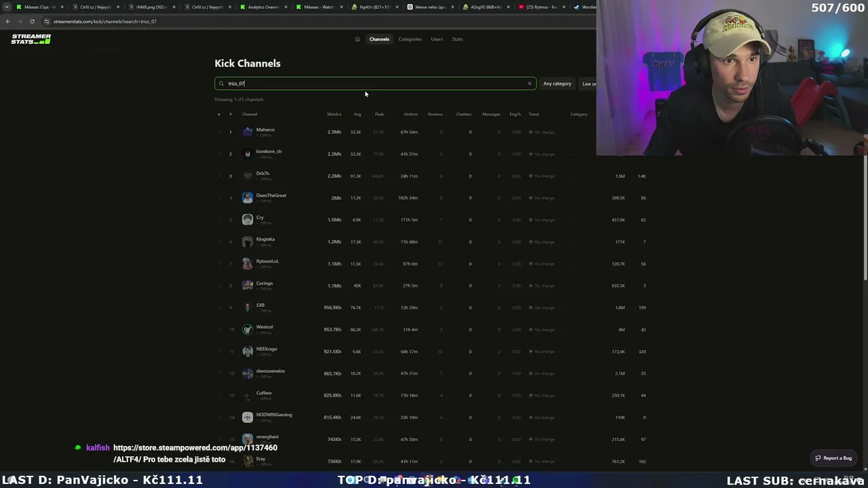This screenshot has height=488, width=868.
Task: Switch to the Mikeses Clips browser tab
Action: click(x=39, y=7)
